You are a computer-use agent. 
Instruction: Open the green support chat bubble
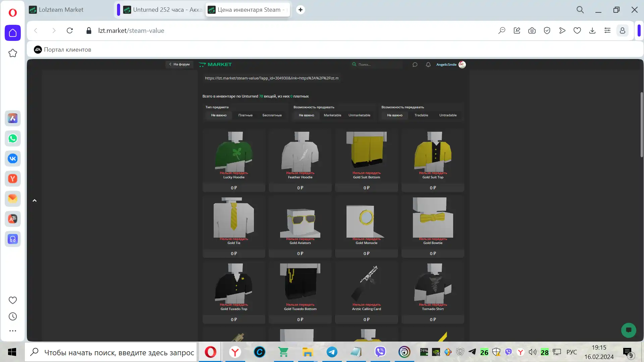[x=629, y=330]
